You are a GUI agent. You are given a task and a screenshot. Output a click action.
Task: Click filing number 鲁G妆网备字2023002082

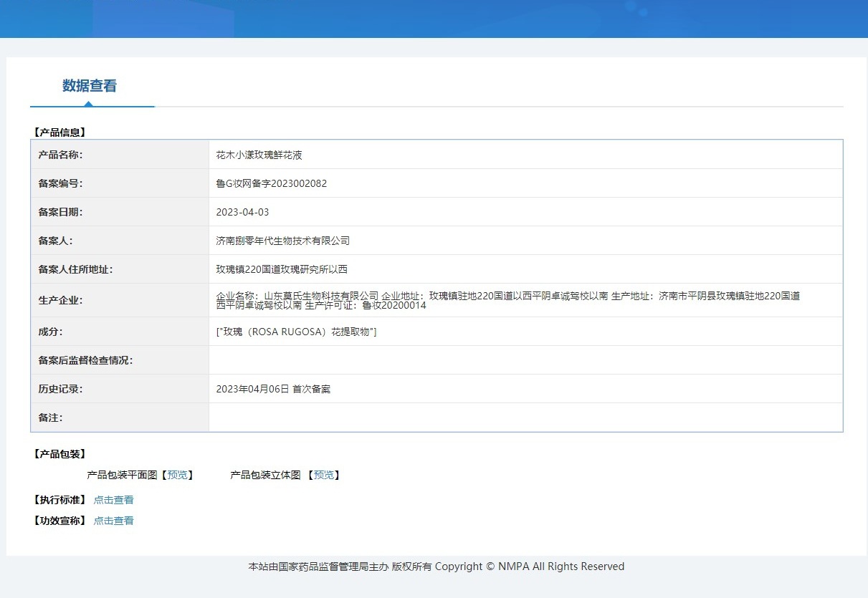pos(271,183)
